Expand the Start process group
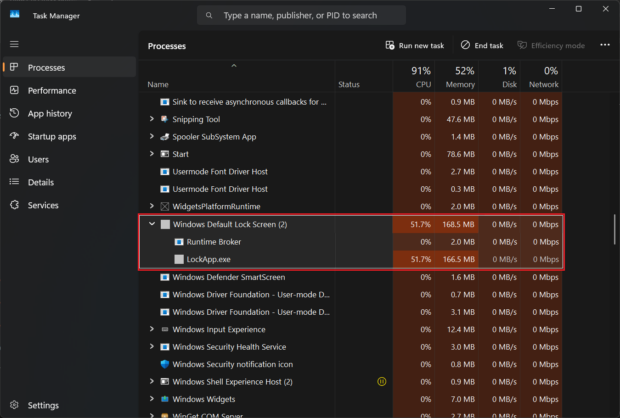Viewport: 620px width, 418px height. tap(151, 154)
